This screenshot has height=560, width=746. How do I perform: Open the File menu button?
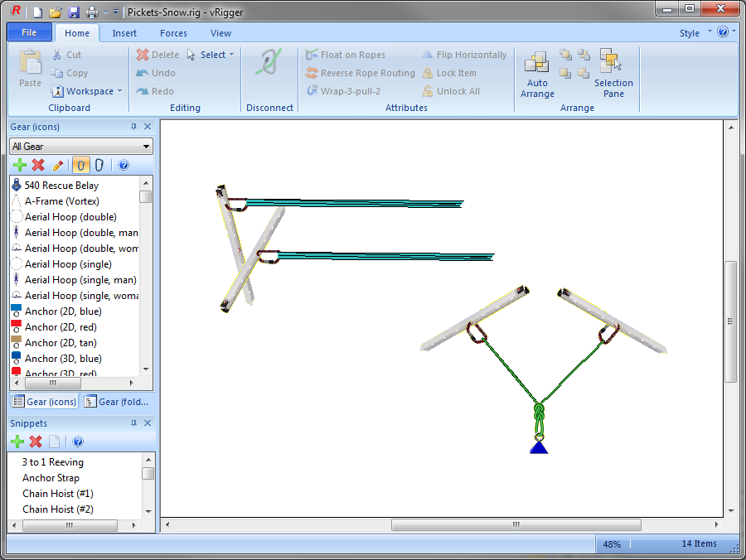[x=29, y=33]
